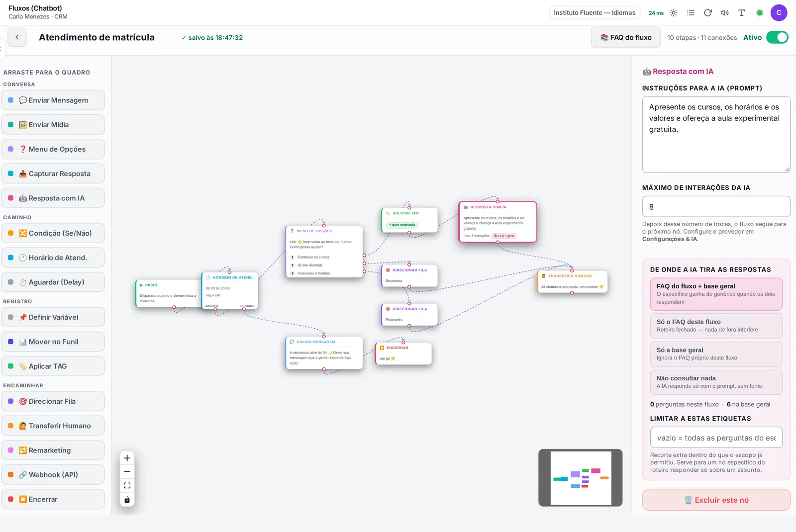Toggle the sound speaker icon
The image size is (796, 532).
(x=724, y=13)
